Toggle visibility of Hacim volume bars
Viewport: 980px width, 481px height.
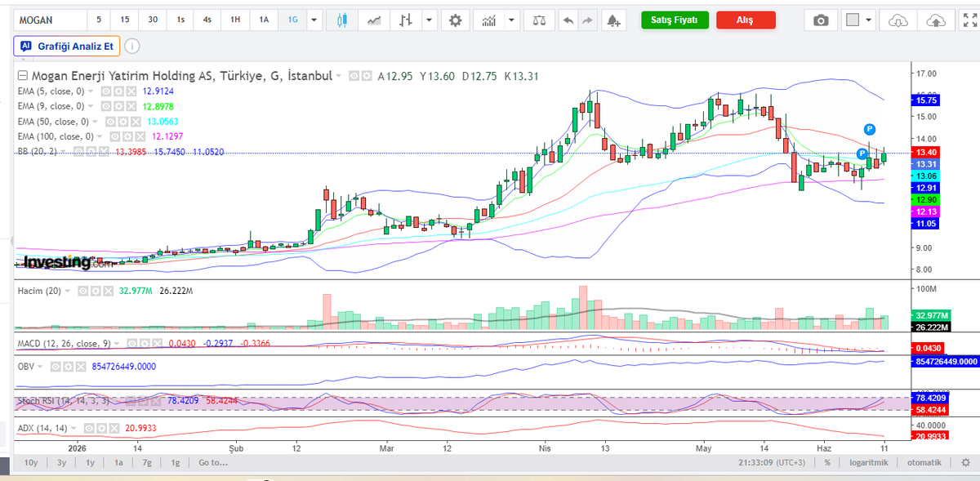tap(82, 290)
